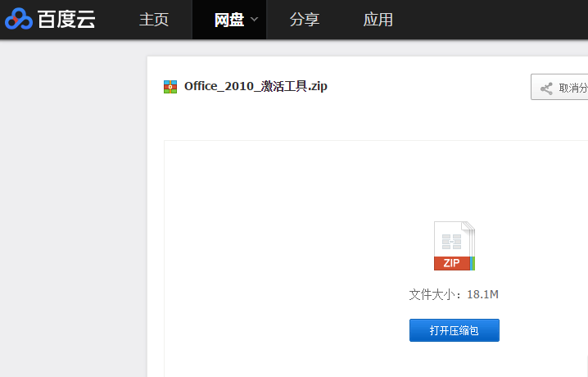Open the 分享 menu item
The image size is (588, 377).
pyautogui.click(x=305, y=20)
